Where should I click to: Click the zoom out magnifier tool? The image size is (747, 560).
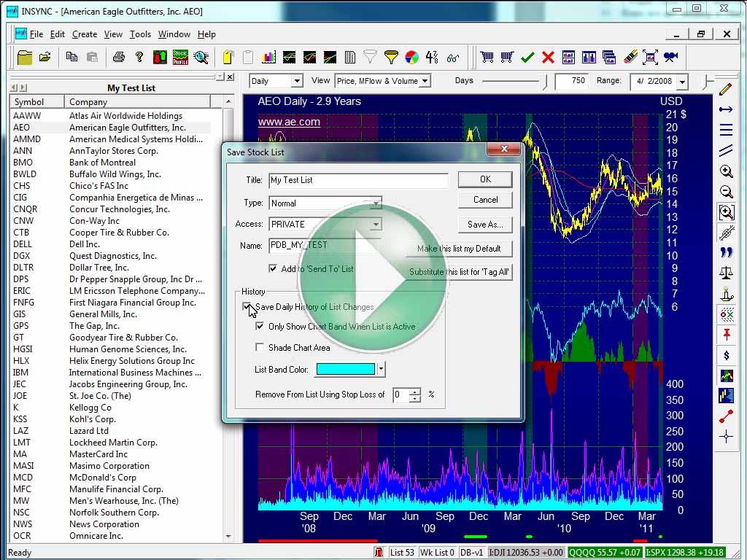[x=726, y=192]
